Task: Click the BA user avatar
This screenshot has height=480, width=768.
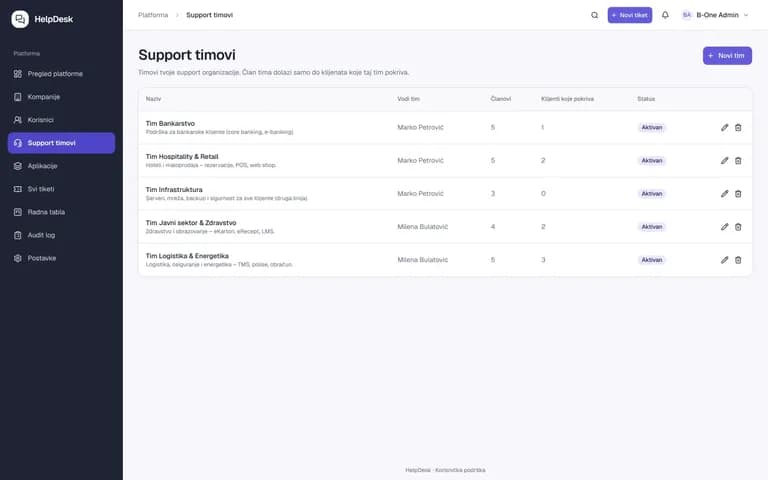Action: click(686, 15)
